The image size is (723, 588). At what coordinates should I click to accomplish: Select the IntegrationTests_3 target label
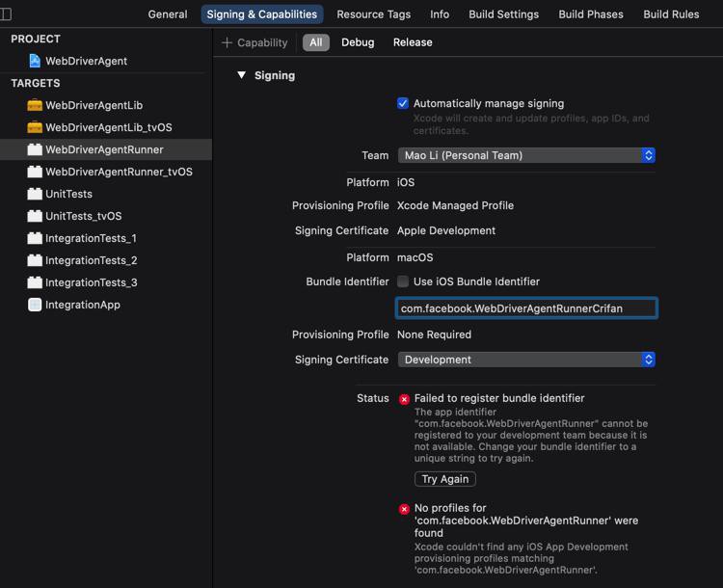click(92, 282)
